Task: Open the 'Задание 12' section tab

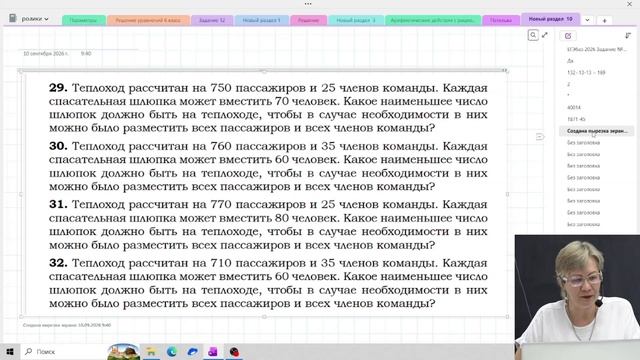Action: 212,20
